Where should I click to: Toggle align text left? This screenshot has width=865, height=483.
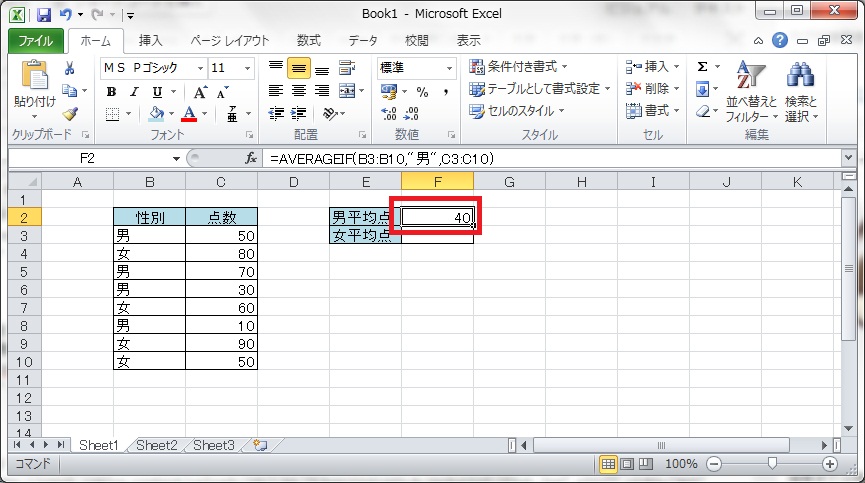(x=276, y=91)
